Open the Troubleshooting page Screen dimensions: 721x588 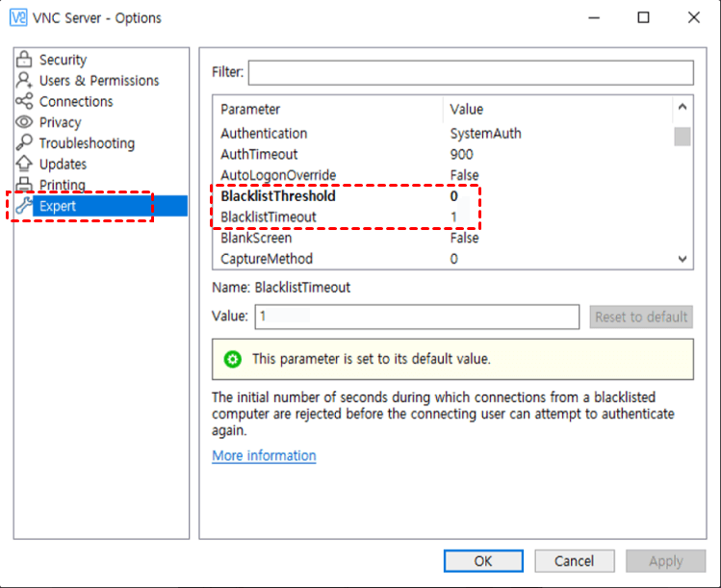pos(87,143)
